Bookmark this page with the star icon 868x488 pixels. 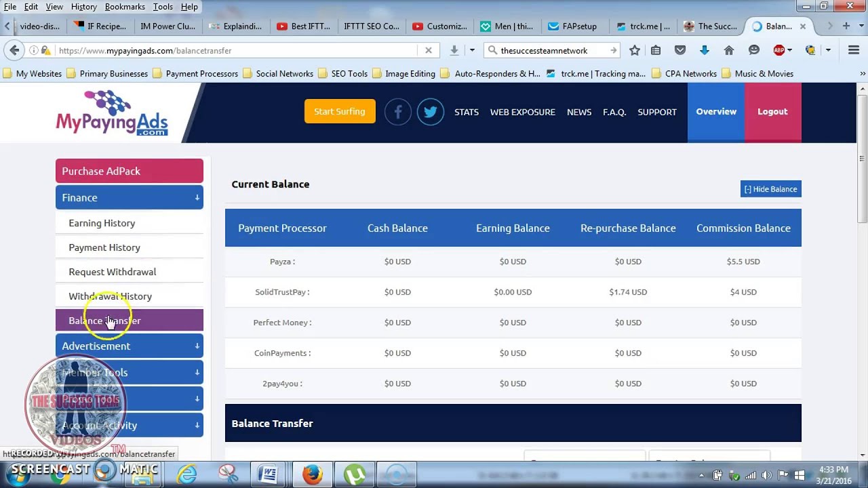pyautogui.click(x=635, y=50)
